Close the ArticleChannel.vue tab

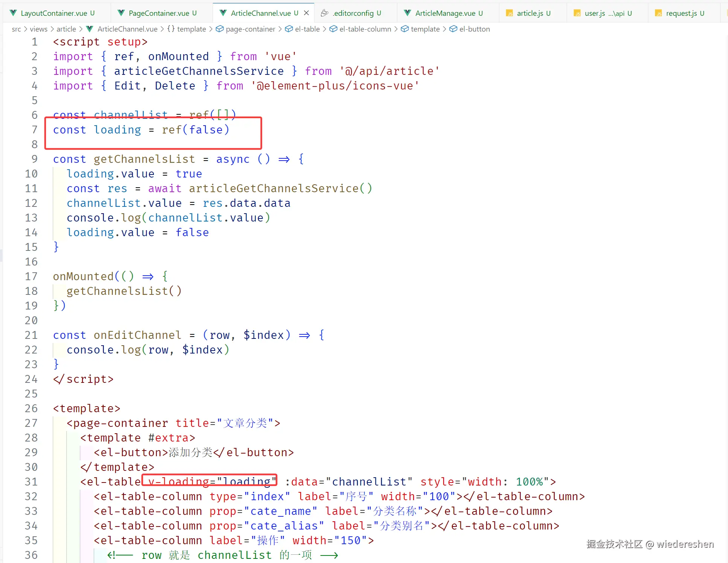click(x=307, y=13)
